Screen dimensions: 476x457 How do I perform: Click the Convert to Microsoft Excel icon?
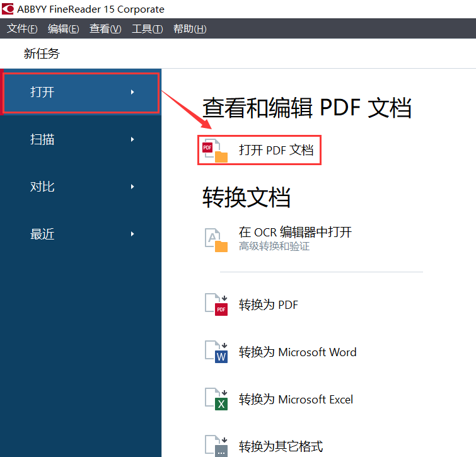click(x=216, y=400)
